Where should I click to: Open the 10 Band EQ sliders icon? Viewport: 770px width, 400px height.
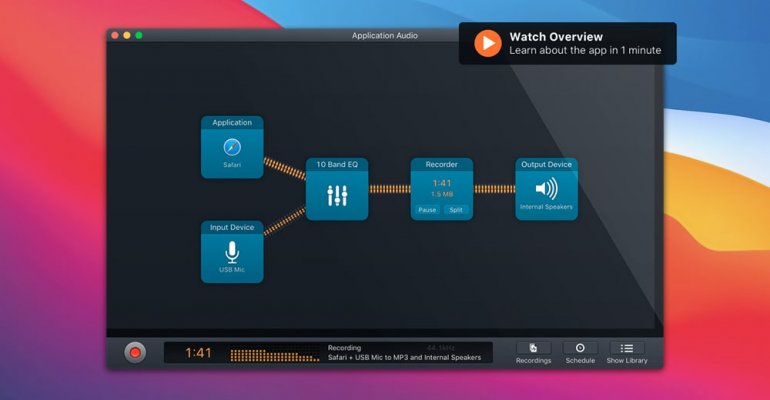(337, 195)
